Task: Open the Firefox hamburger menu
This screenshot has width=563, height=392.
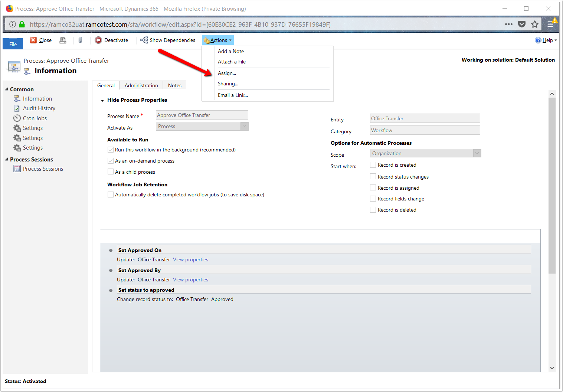Action: click(551, 24)
